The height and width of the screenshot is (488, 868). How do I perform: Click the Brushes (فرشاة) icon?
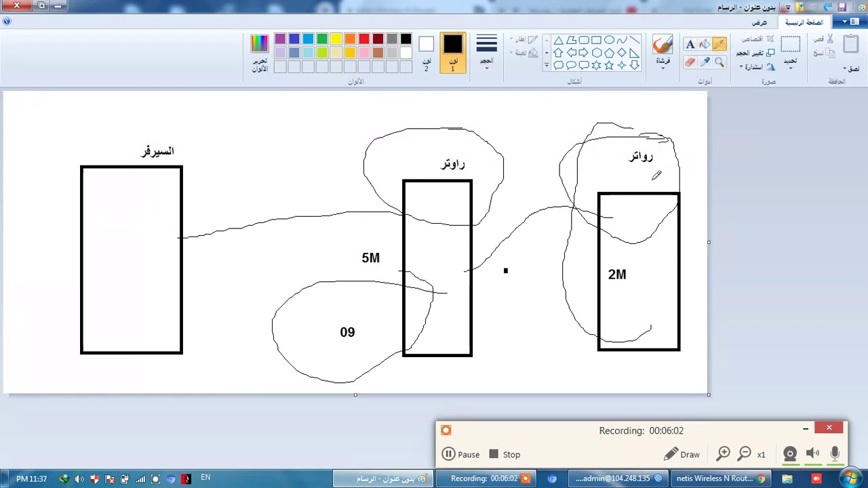[x=663, y=45]
